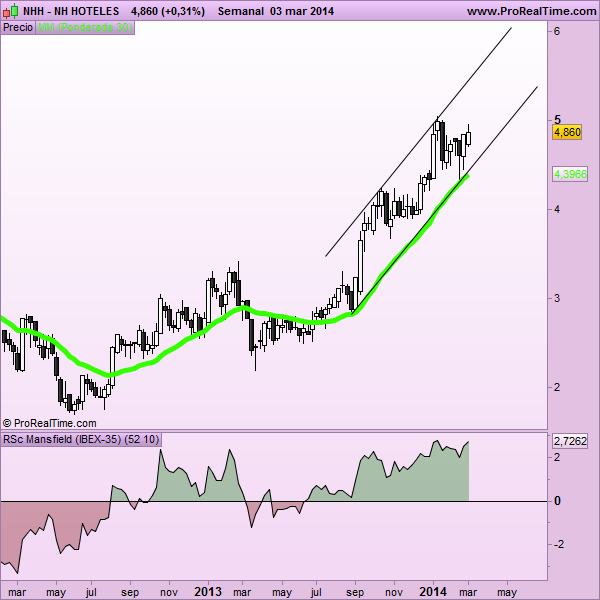
Task: Click the yellow 4,860 current price tag
Action: (x=567, y=132)
